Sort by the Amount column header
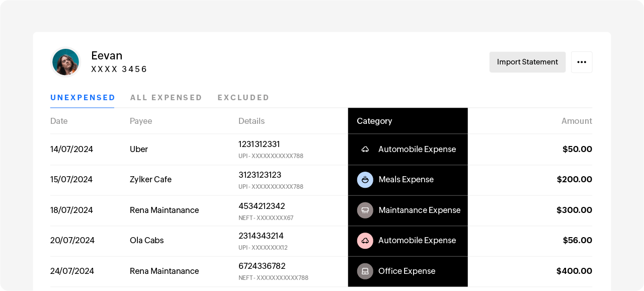The height and width of the screenshot is (291, 644). pyautogui.click(x=577, y=121)
